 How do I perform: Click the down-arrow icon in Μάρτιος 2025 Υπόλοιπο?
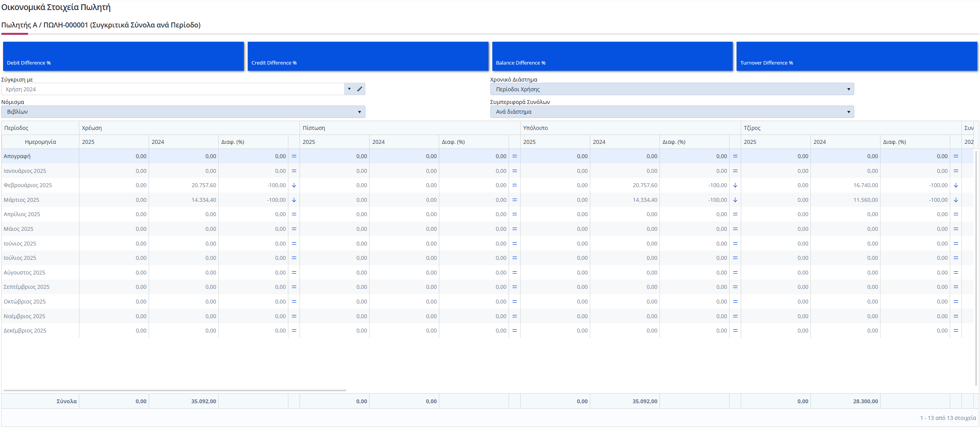coord(735,200)
